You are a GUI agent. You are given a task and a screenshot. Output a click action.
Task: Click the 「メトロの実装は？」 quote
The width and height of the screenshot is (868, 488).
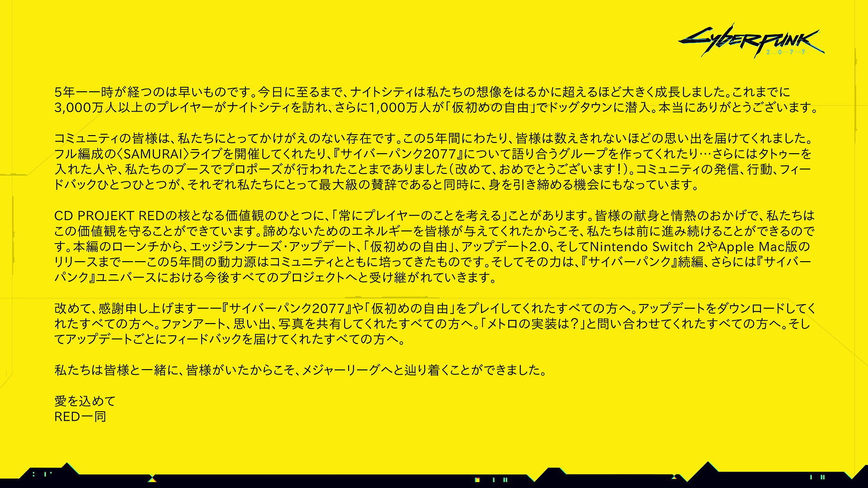point(533,324)
